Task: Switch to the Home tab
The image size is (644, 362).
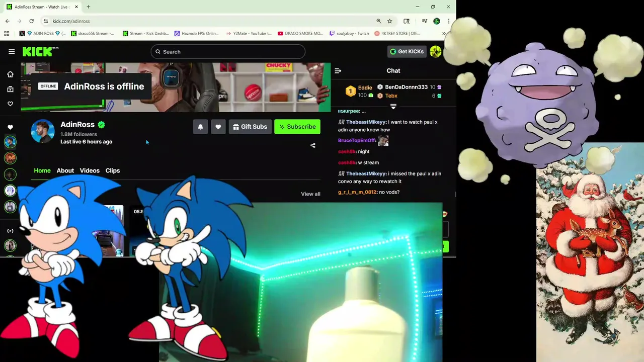Action: (x=42, y=170)
